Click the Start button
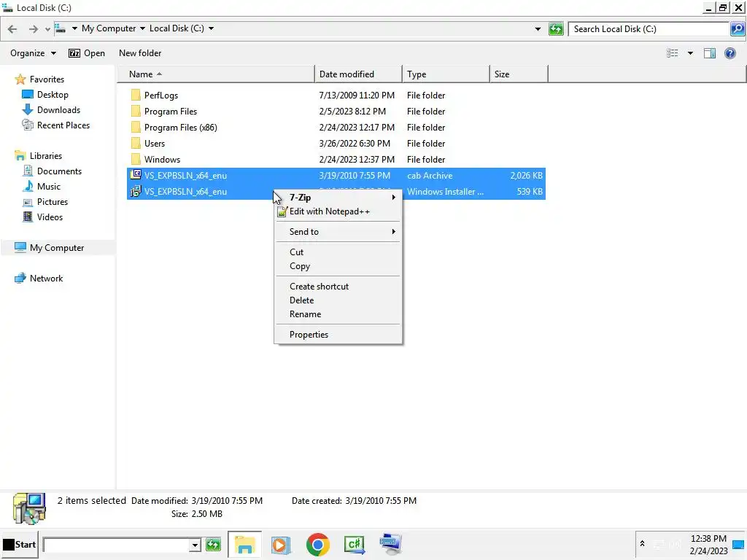Image resolution: width=747 pixels, height=560 pixels. click(20, 544)
